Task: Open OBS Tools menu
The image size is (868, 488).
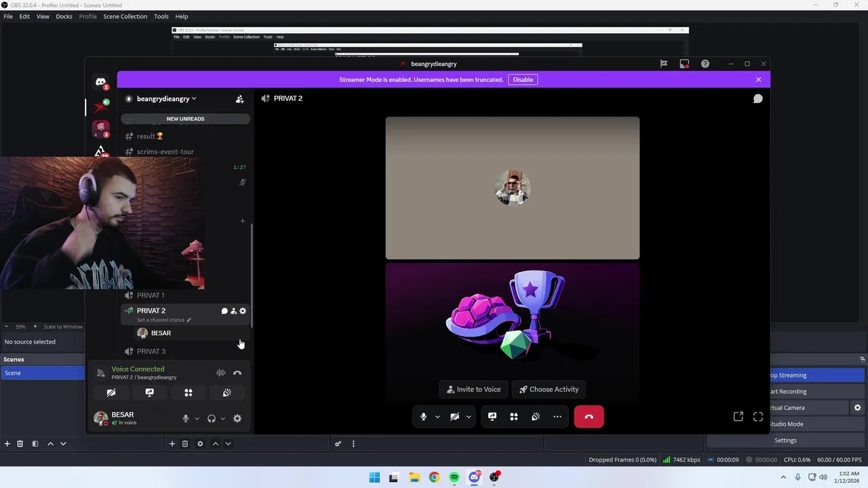Action: coord(161,16)
